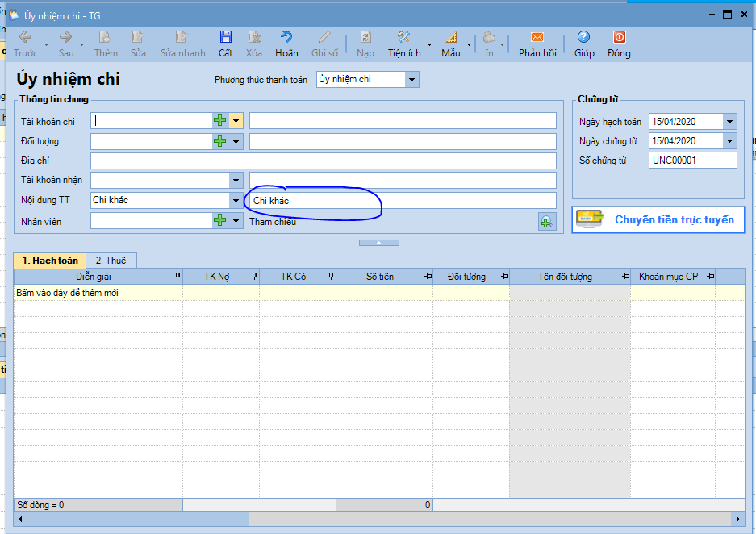This screenshot has height=534, width=756.
Task: Expand Tài khoản chi dropdown list
Action: click(236, 120)
